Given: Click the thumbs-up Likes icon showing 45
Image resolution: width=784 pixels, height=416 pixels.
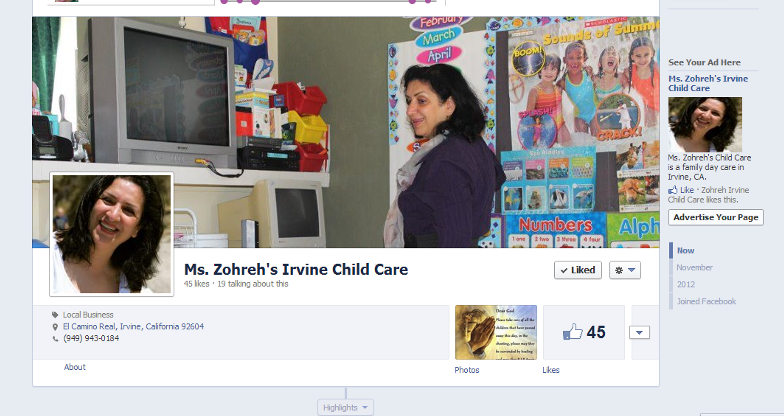Looking at the screenshot, I should point(573,332).
